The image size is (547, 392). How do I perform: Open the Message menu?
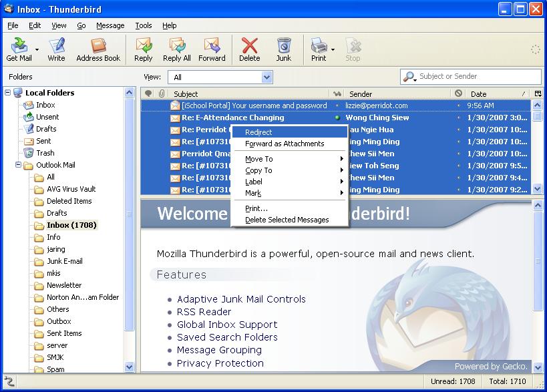pos(110,25)
